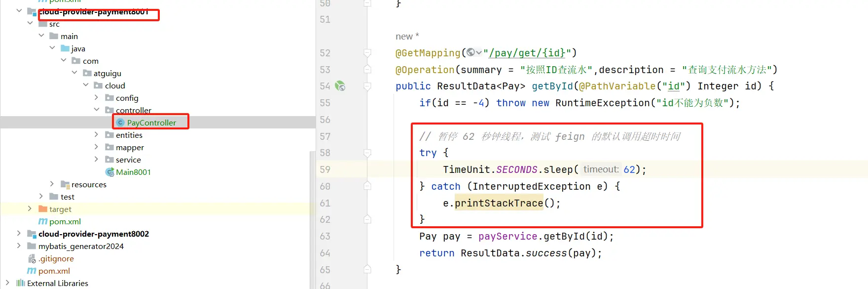The width and height of the screenshot is (868, 289).
Task: Click the web endpoint gutter icon on line 54
Action: [340, 86]
